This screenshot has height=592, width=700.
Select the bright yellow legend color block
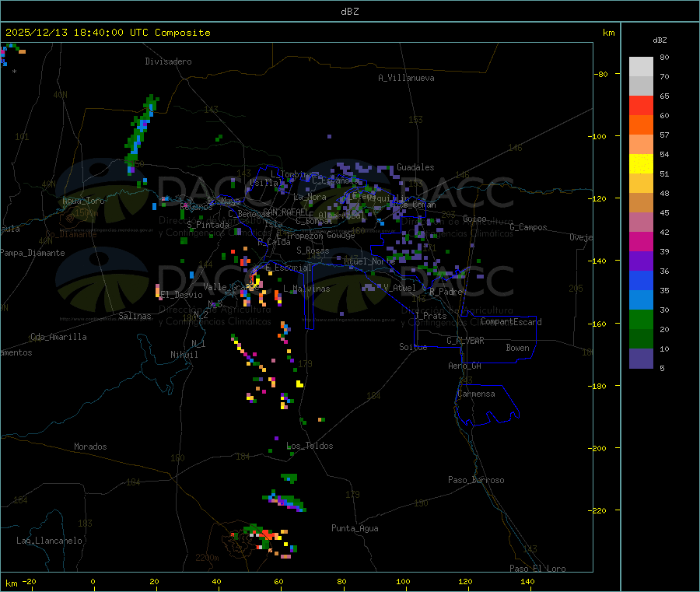pos(641,163)
